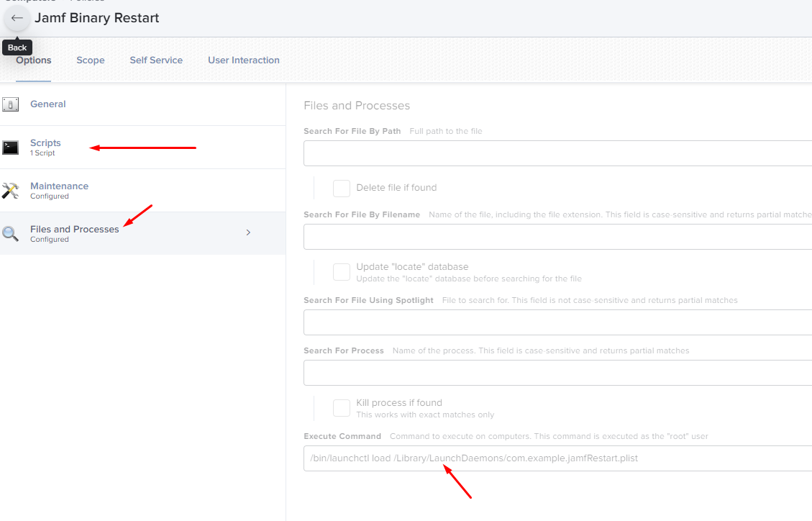Screen dimensions: 812x521
Task: Click the Back arrow button
Action: (17, 18)
